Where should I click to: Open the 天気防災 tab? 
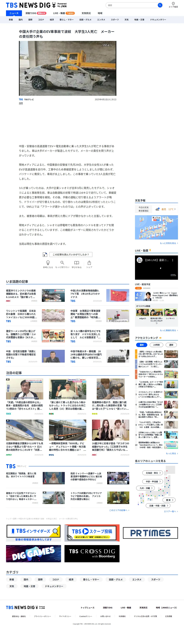click(86, 13)
